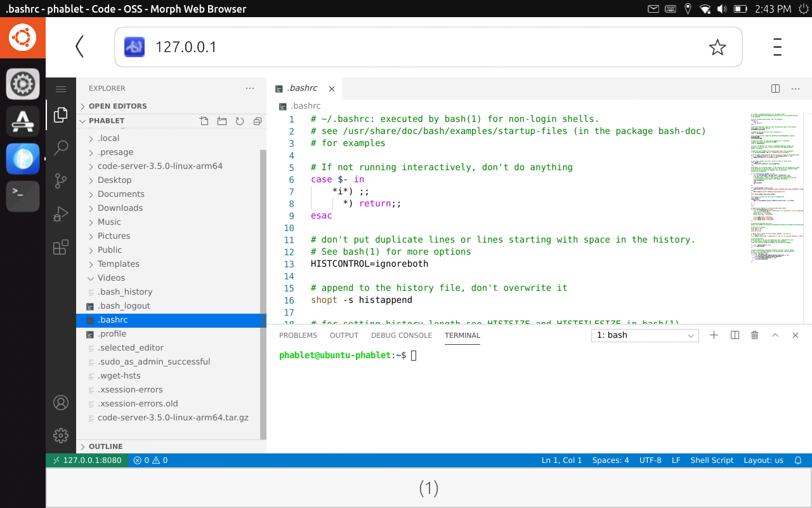The image size is (812, 508).
Task: Click the 127.0.0.1:8080 remote indicator
Action: click(x=87, y=460)
